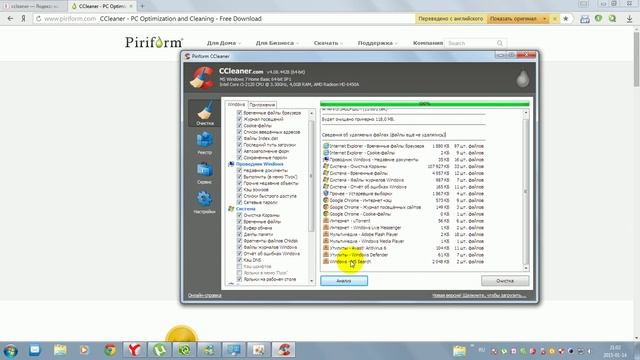Click the green analysis progress bar

point(424,104)
